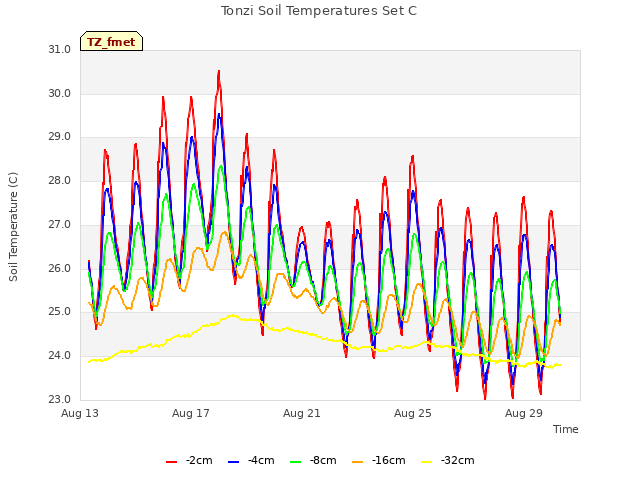Viewport: 640px width, 480px height.
Task: Click the red -2cm legend swatch
Action: pyautogui.click(x=171, y=461)
